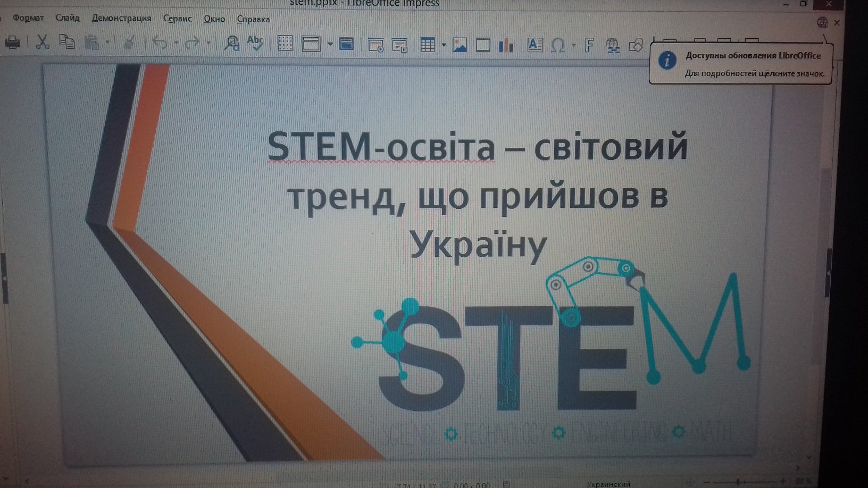Insert a chart

click(x=506, y=45)
